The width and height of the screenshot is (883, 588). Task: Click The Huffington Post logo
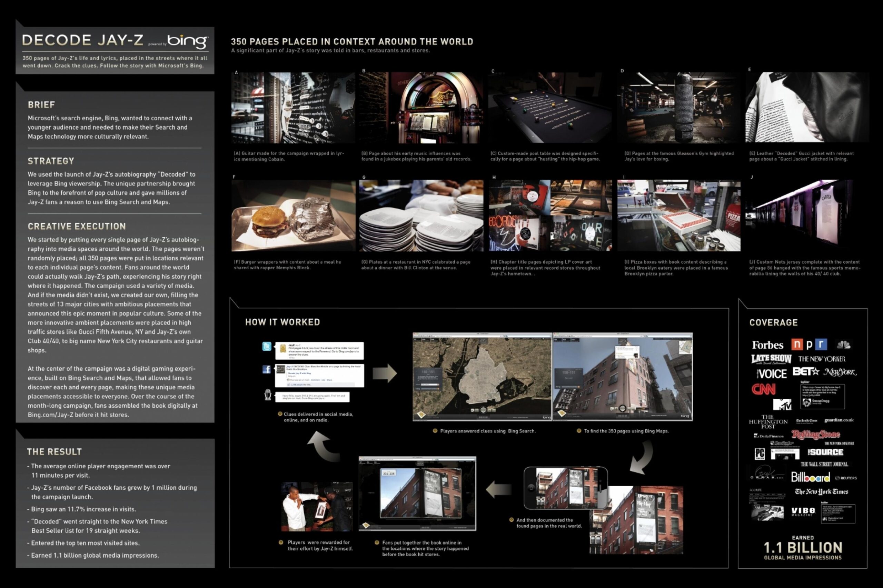click(768, 422)
